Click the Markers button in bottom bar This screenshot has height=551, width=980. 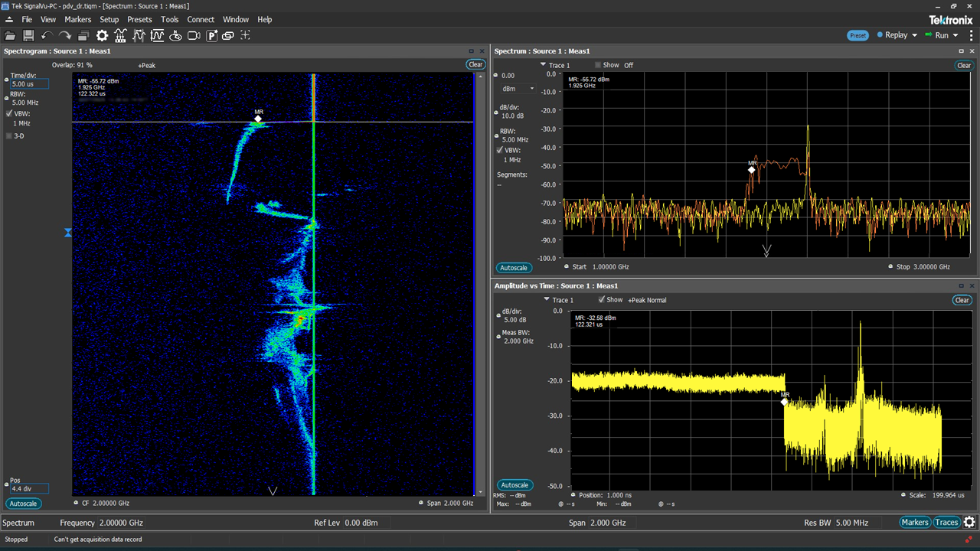click(x=915, y=523)
